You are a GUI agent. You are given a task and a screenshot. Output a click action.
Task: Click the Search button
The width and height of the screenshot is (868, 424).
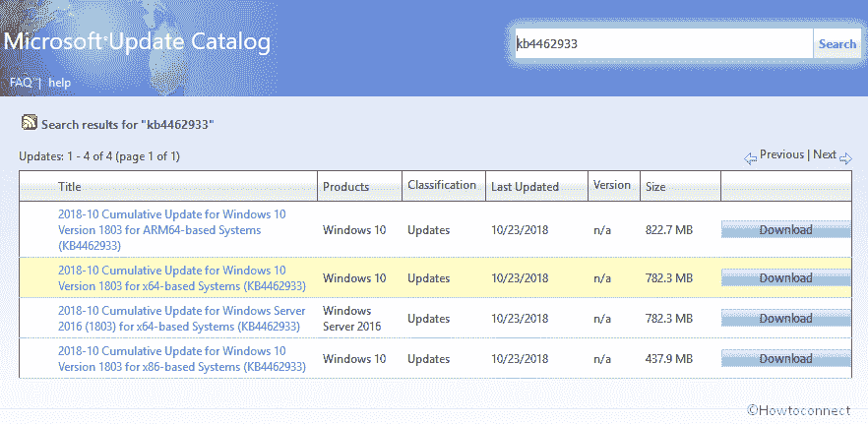pos(837,43)
